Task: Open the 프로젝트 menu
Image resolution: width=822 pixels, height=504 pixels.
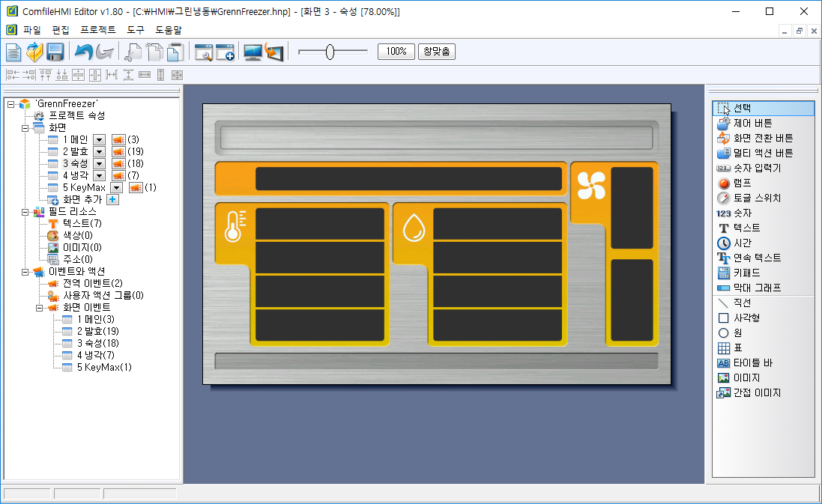Action: [97, 30]
